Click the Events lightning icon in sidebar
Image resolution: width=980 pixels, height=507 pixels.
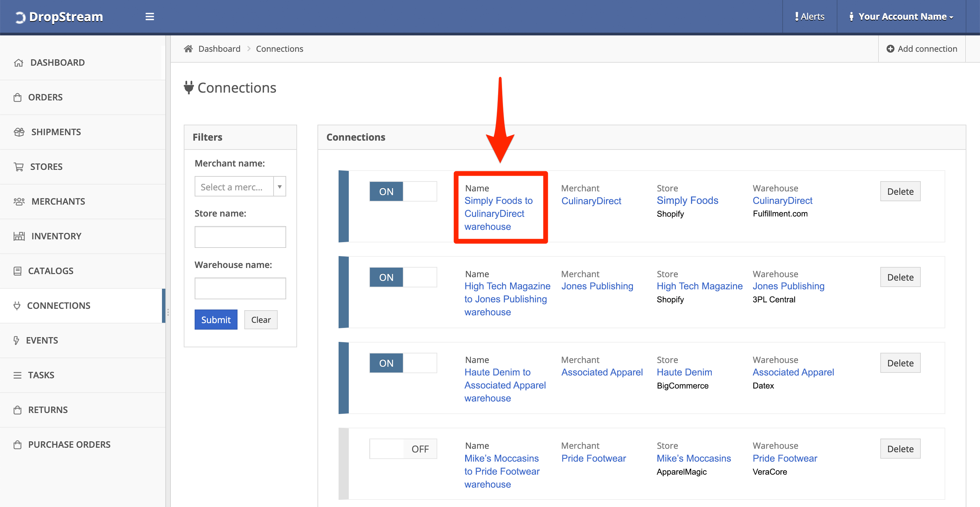(16, 340)
